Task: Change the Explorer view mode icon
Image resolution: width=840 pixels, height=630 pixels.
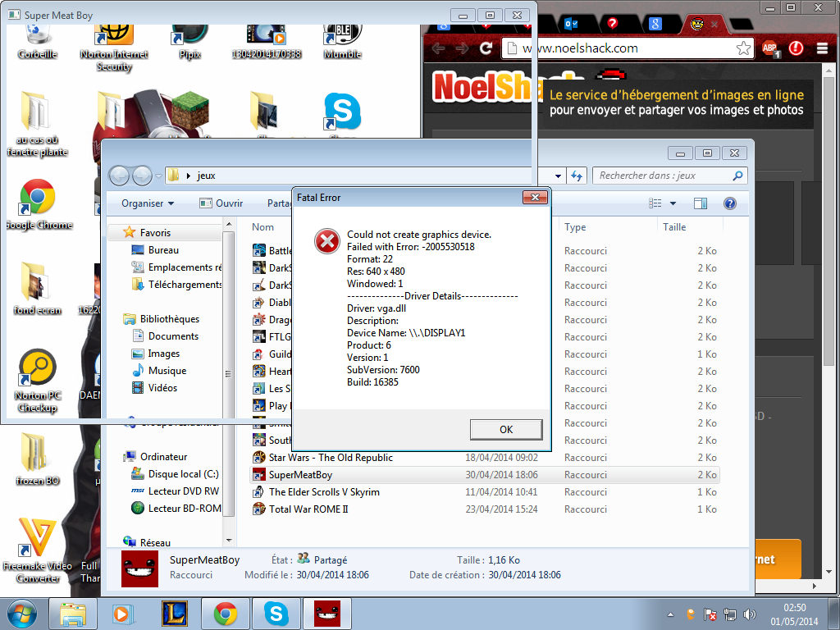Action: (x=655, y=203)
